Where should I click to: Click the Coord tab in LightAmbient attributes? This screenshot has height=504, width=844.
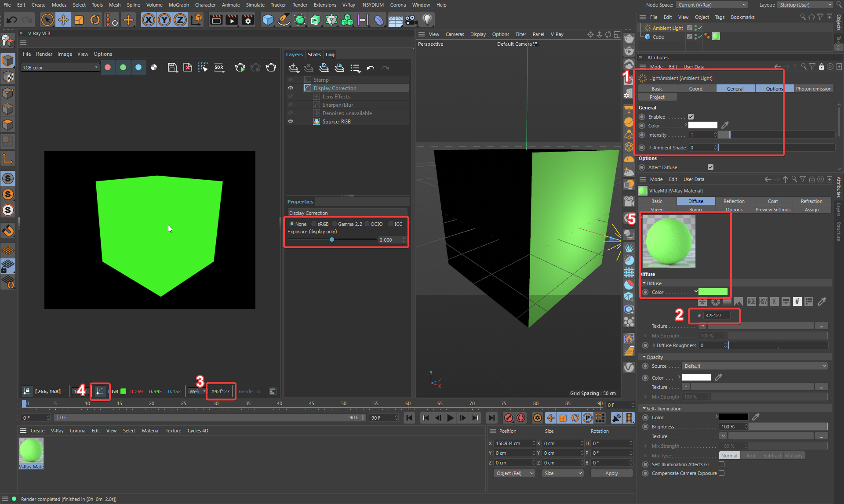point(696,88)
